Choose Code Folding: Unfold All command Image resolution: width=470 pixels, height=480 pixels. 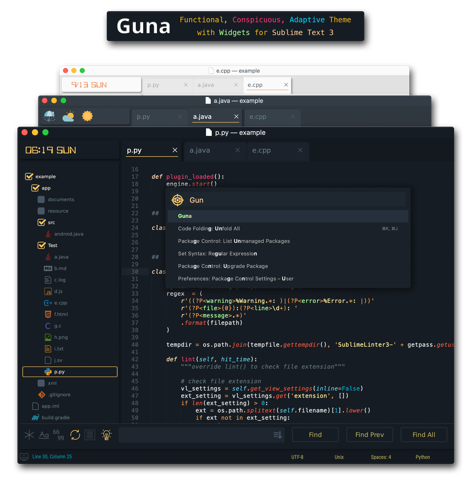[288, 229]
